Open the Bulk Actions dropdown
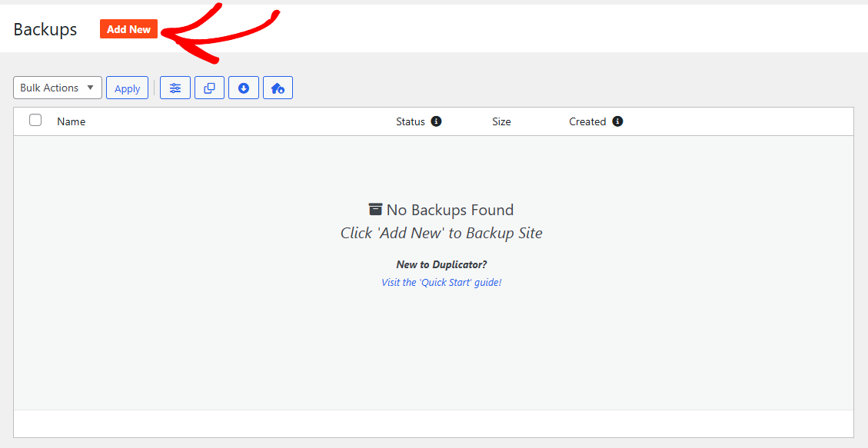 point(58,88)
